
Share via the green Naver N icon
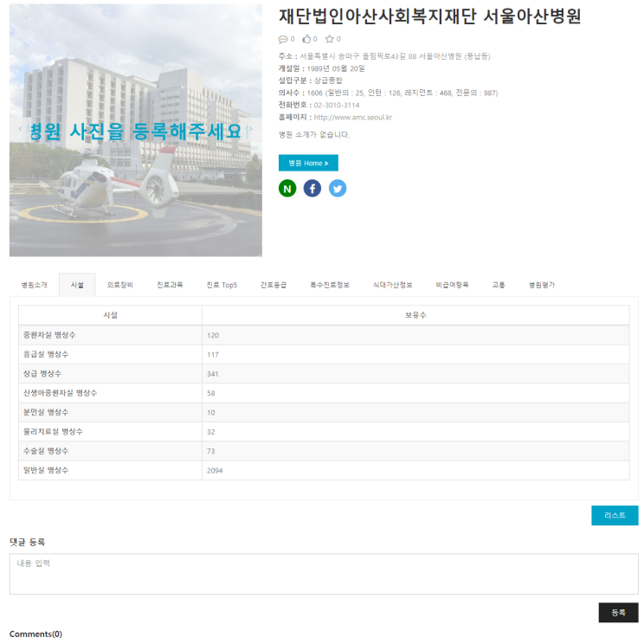pos(287,189)
